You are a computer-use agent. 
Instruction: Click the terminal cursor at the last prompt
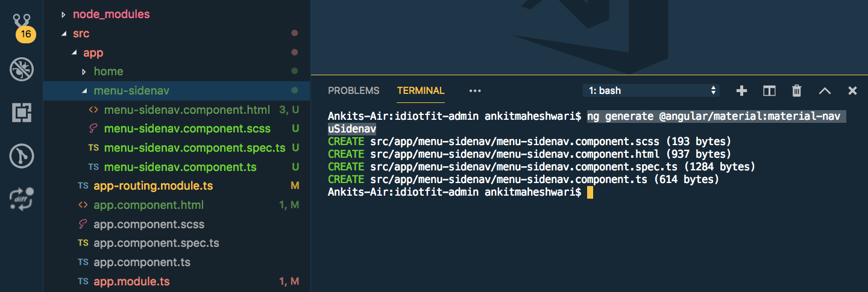point(590,192)
